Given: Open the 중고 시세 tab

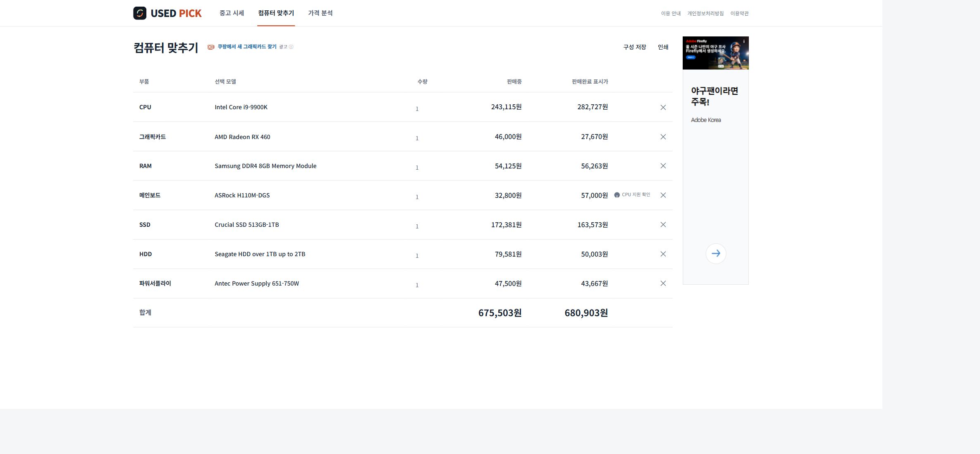Looking at the screenshot, I should (x=232, y=13).
